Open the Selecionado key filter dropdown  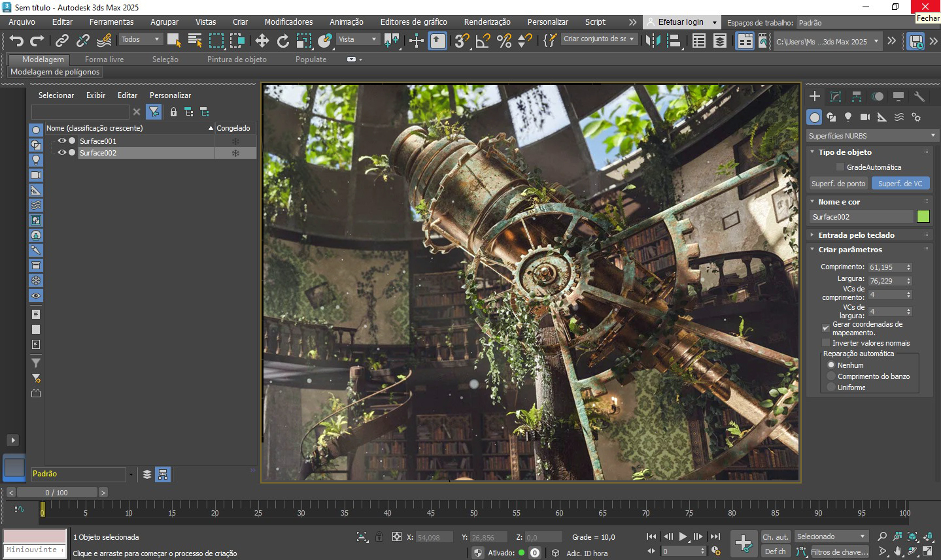pyautogui.click(x=830, y=536)
